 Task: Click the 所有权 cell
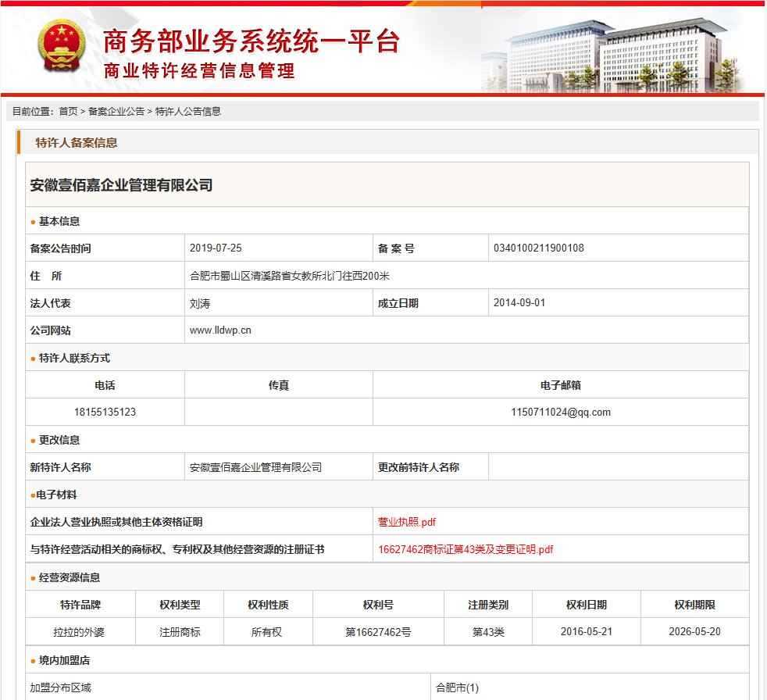[x=266, y=632]
